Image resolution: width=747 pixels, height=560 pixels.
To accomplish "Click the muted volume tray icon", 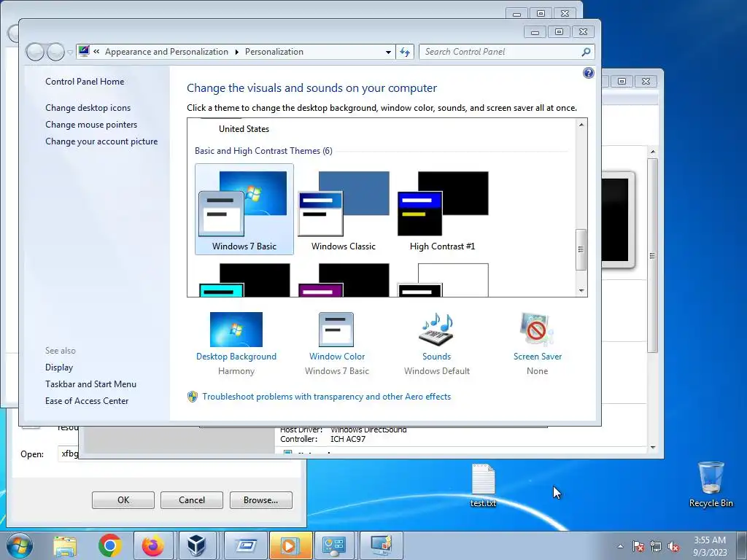I will (x=673, y=547).
